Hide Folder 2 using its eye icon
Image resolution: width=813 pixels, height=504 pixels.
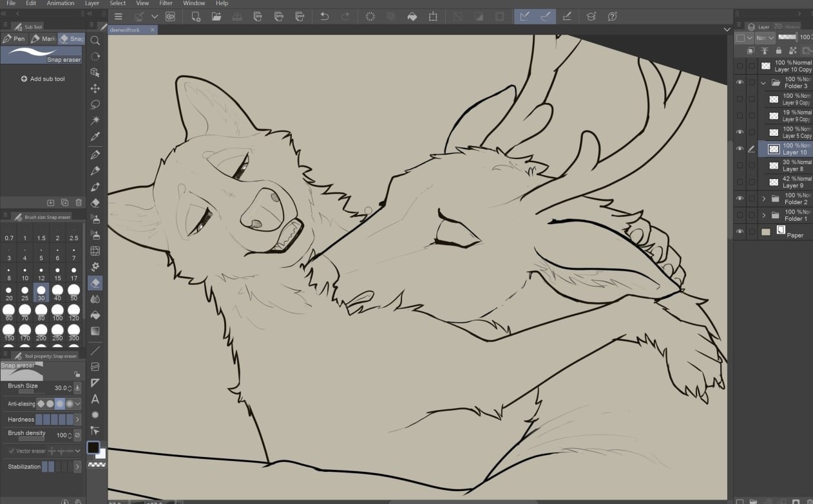(740, 198)
